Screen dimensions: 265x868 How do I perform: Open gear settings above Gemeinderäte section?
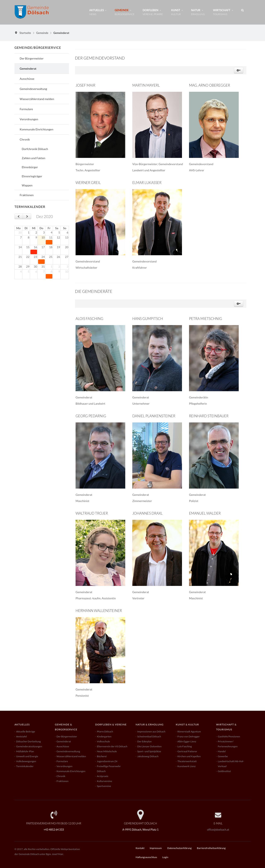[x=238, y=304]
